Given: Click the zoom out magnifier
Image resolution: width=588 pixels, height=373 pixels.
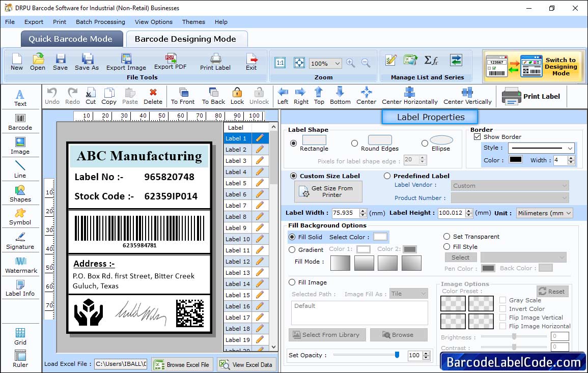Looking at the screenshot, I should pyautogui.click(x=366, y=63).
